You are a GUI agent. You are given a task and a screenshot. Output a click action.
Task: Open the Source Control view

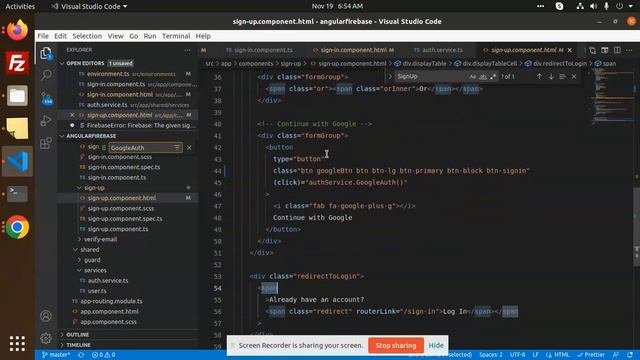coord(46,98)
